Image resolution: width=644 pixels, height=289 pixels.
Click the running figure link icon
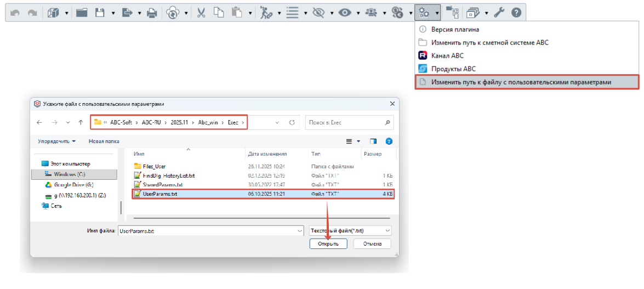coord(266,13)
